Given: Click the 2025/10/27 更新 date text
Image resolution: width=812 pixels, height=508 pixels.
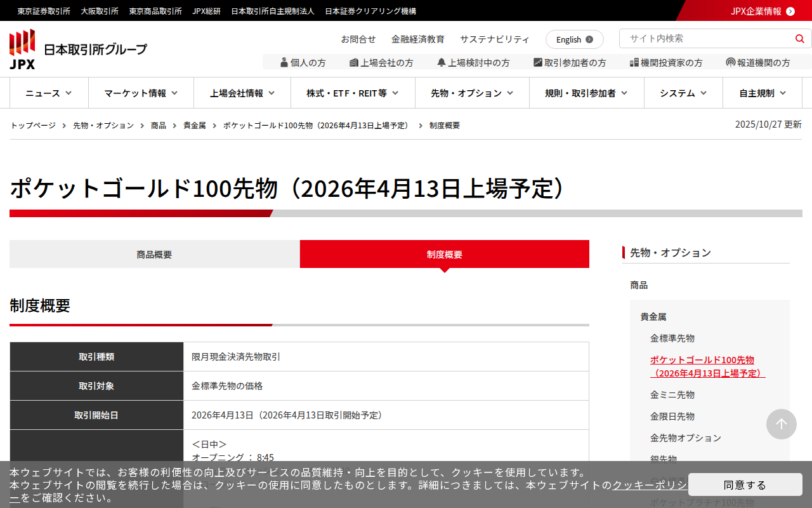Looking at the screenshot, I should tap(768, 124).
